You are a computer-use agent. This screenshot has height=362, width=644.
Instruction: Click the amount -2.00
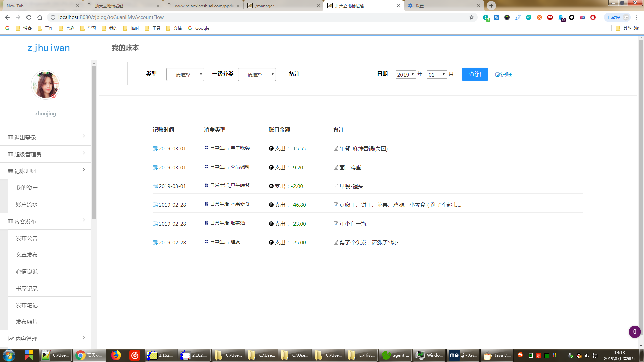[x=297, y=186]
